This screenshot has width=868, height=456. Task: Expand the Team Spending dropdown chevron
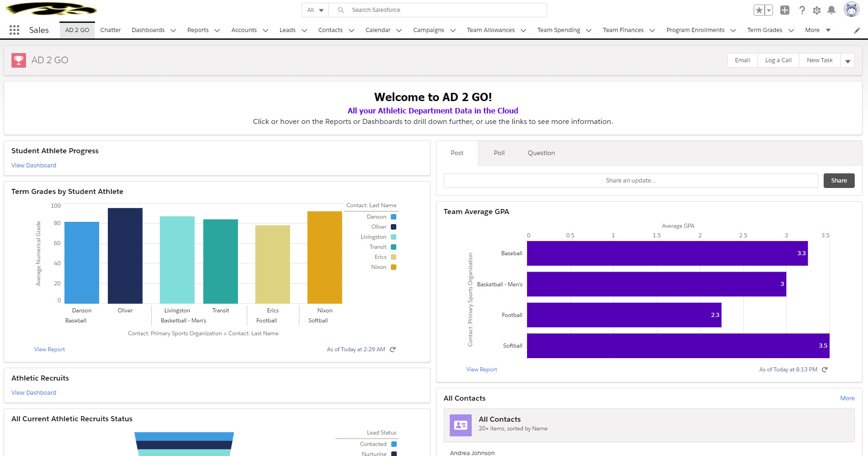click(x=589, y=31)
